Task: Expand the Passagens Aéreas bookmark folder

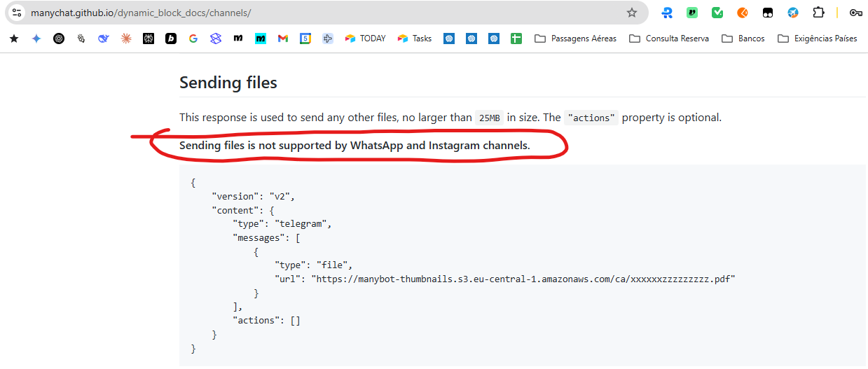Action: tap(576, 39)
